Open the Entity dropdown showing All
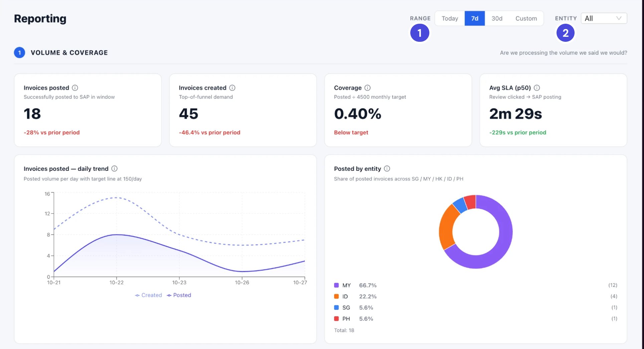 604,18
